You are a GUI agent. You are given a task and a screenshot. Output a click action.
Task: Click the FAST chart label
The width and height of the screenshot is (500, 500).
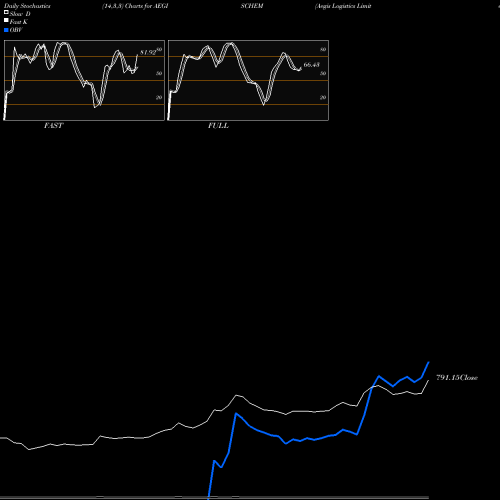(x=53, y=125)
